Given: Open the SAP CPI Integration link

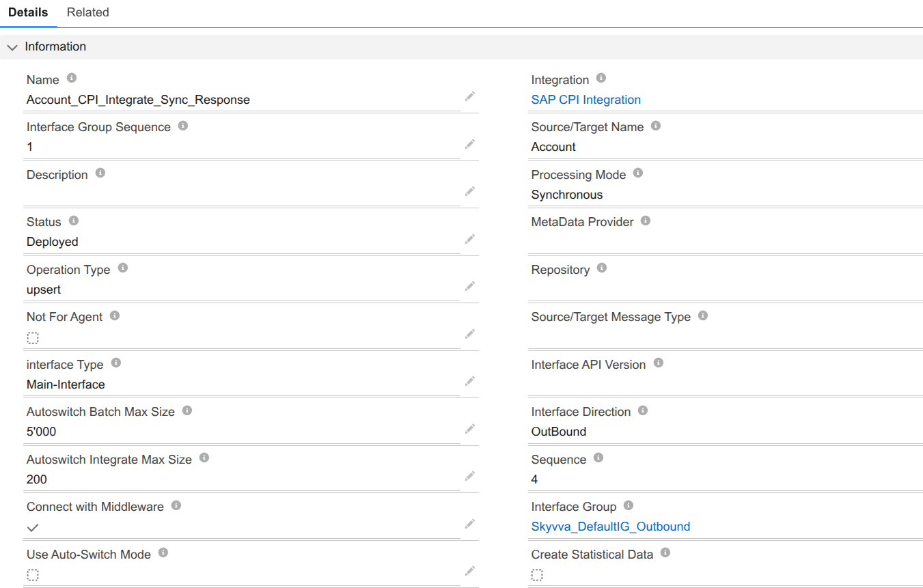Looking at the screenshot, I should click(586, 100).
